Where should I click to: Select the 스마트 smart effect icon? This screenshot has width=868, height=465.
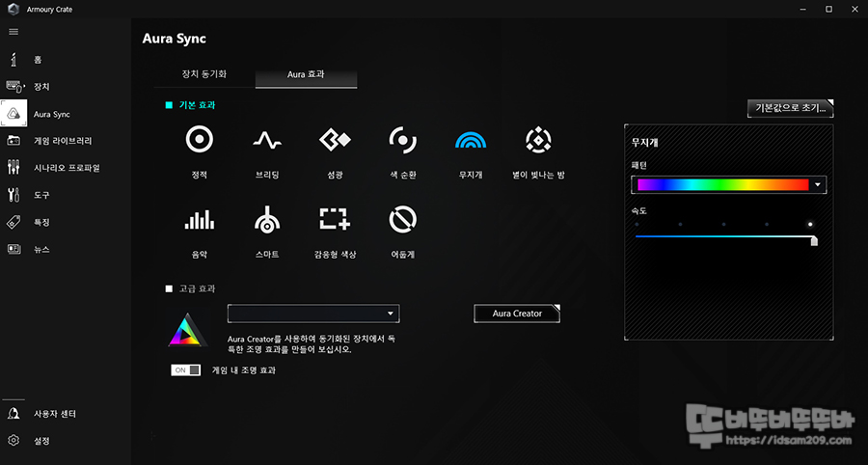tap(267, 219)
